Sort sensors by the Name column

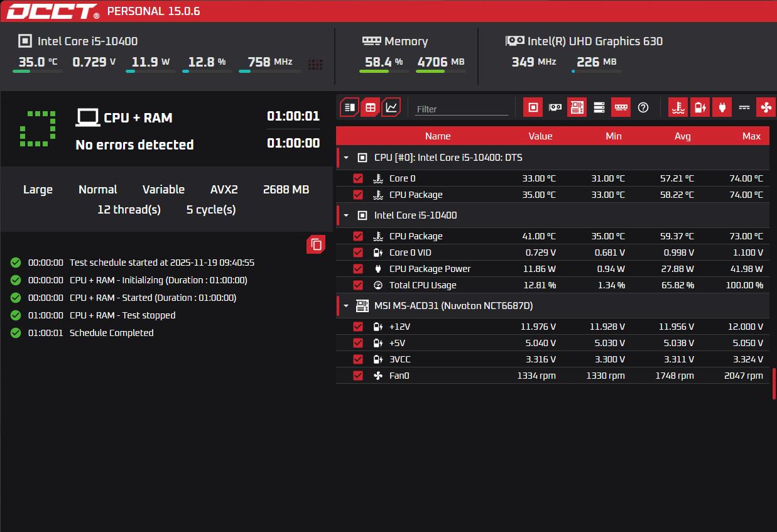tap(437, 136)
